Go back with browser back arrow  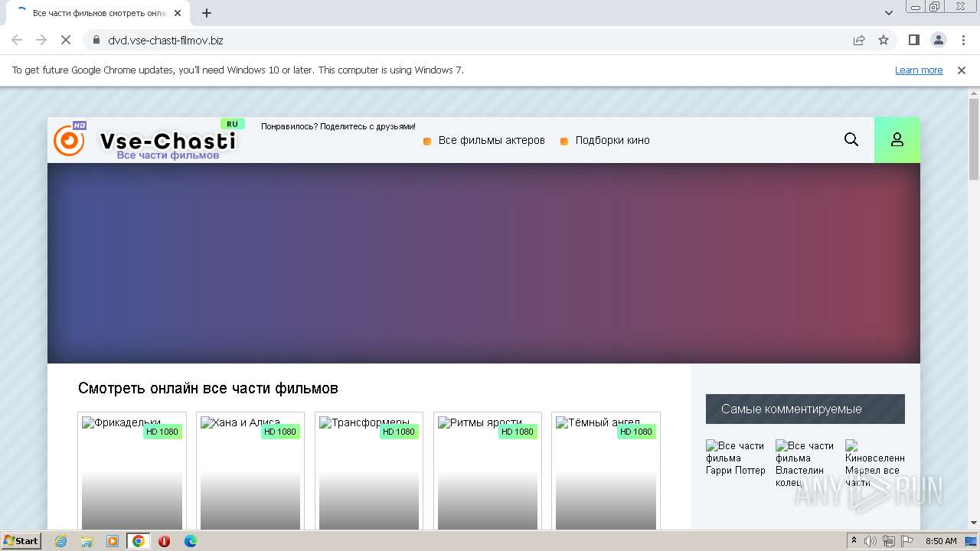(x=17, y=40)
